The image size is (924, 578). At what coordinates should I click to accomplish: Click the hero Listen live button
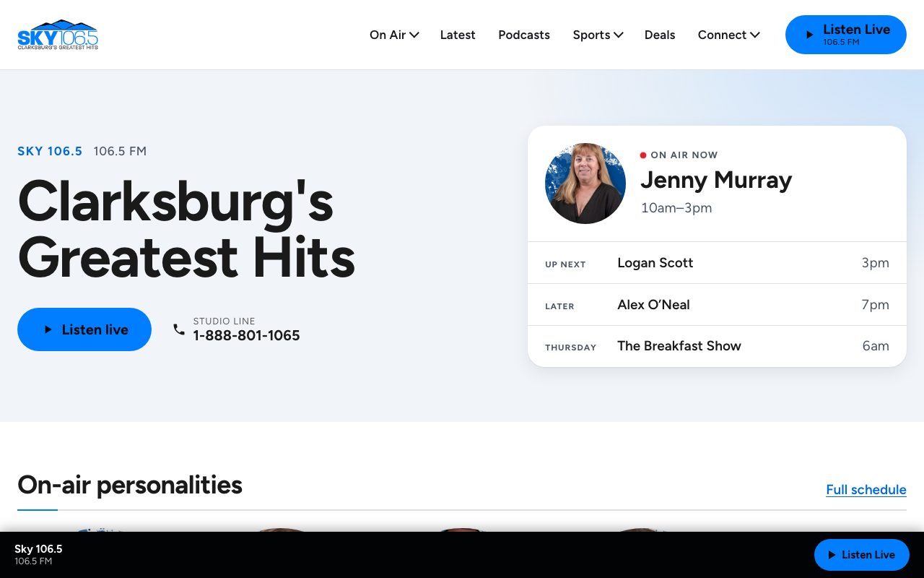point(84,329)
